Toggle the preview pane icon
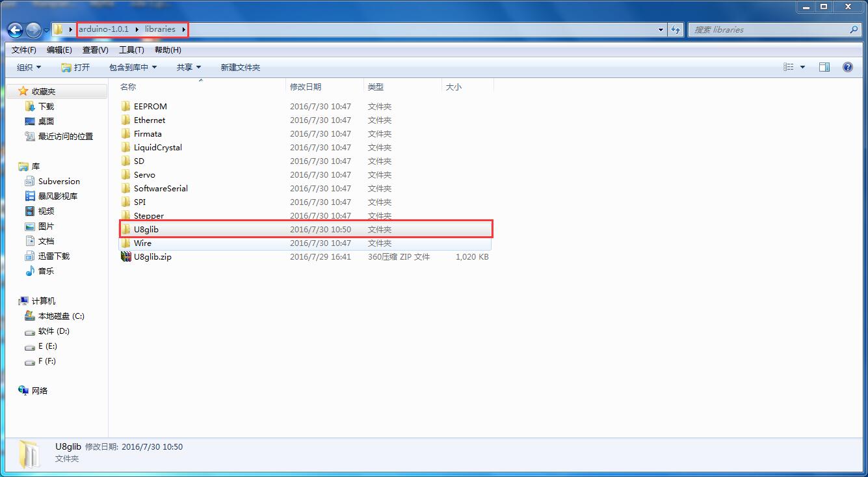This screenshot has width=868, height=477. (x=824, y=67)
